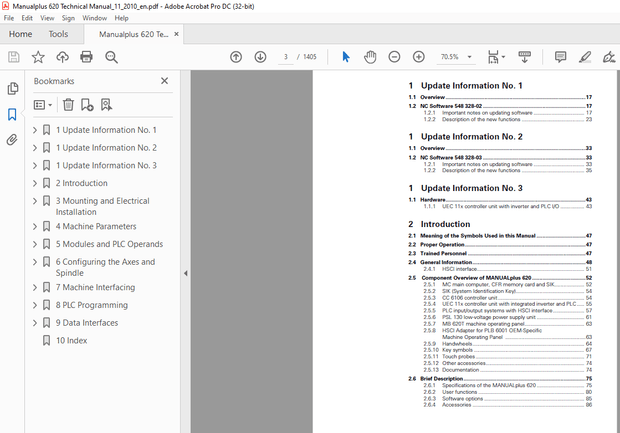Zoom out with minus icon
The height and width of the screenshot is (433, 620).
tap(394, 57)
